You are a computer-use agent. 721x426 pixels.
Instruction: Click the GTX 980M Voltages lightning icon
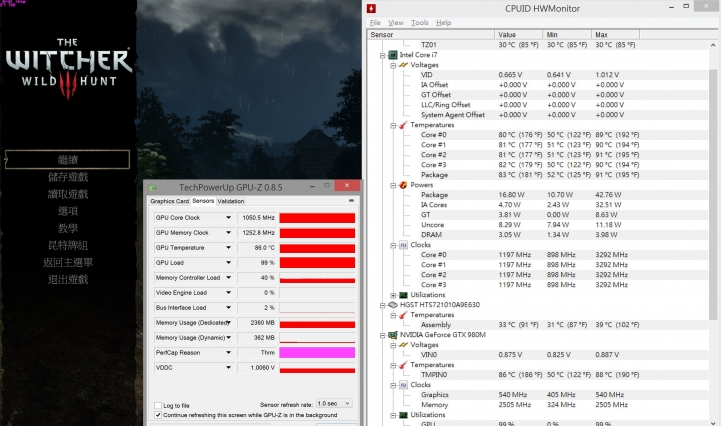(403, 345)
